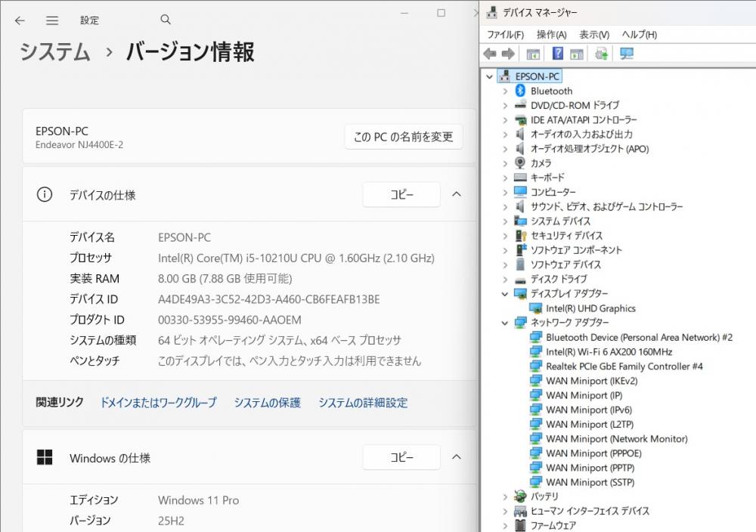Screen dimensions: 756x532
Task: Click the Update driver toolbar icon
Action: 601,54
